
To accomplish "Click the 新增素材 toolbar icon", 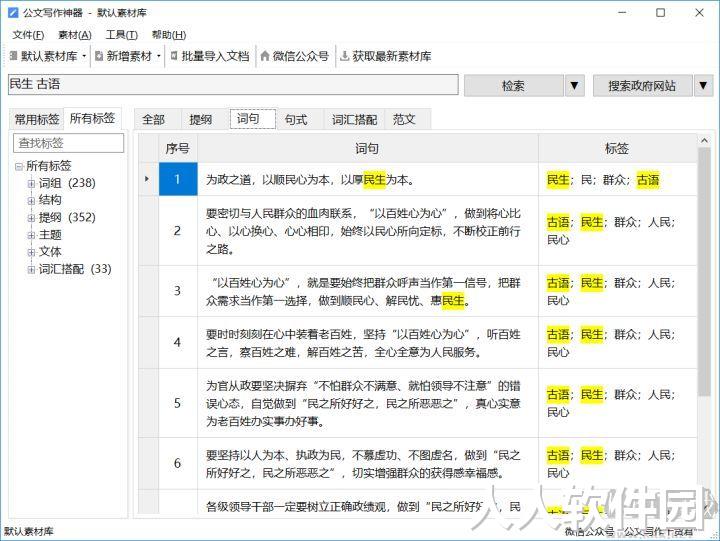I will [x=99, y=56].
